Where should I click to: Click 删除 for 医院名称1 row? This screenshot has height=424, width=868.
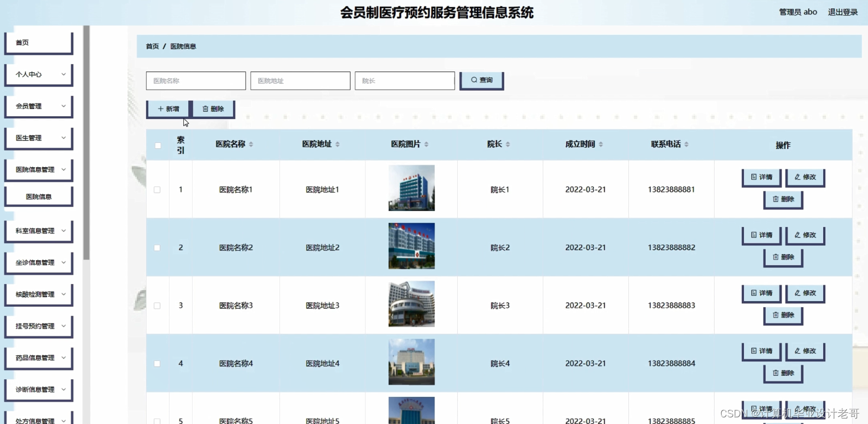coord(783,199)
